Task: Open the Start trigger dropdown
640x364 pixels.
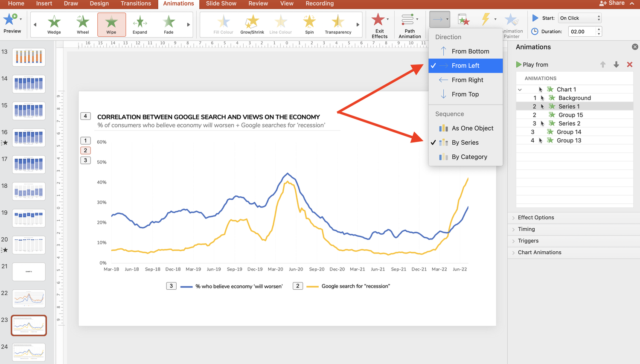Action: pyautogui.click(x=579, y=18)
